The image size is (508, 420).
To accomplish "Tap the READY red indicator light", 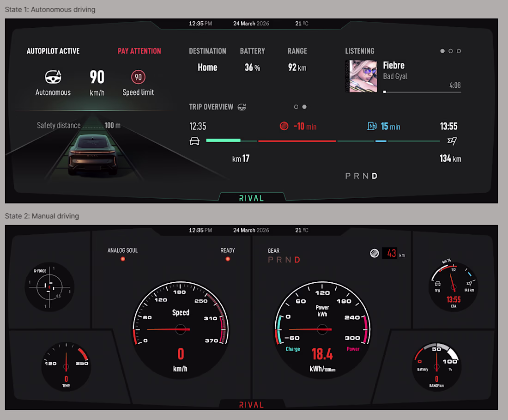I will pos(228,259).
